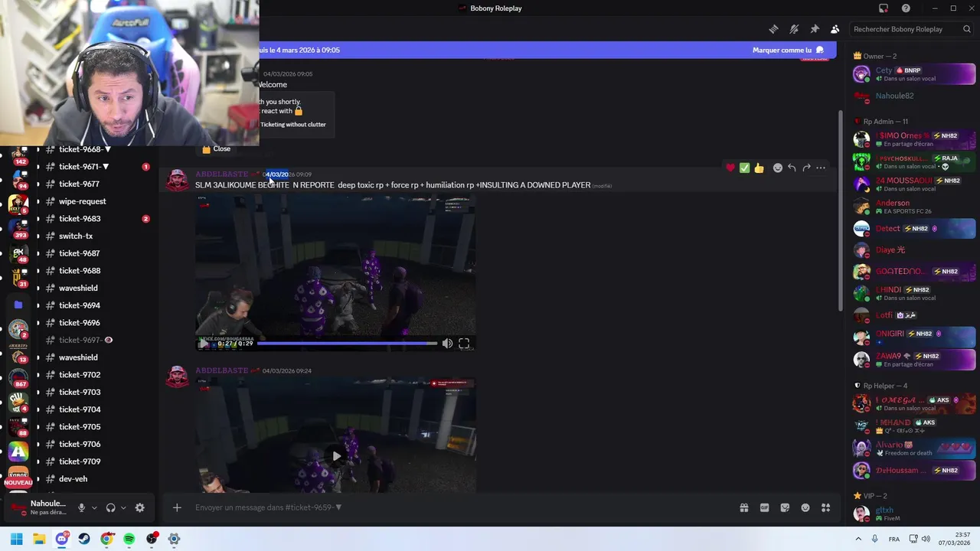Open more options ellipsis on message
Viewport: 980px width, 551px height.
[x=821, y=168]
